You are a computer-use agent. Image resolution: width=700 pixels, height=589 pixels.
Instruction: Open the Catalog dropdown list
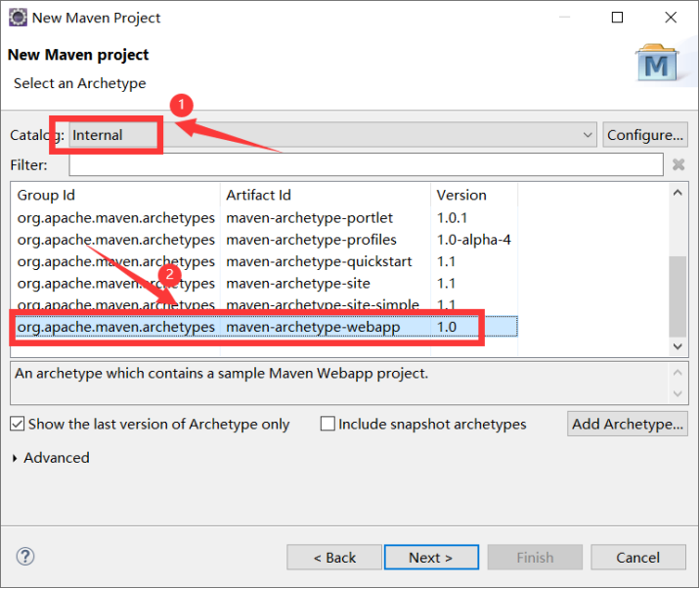[587, 135]
